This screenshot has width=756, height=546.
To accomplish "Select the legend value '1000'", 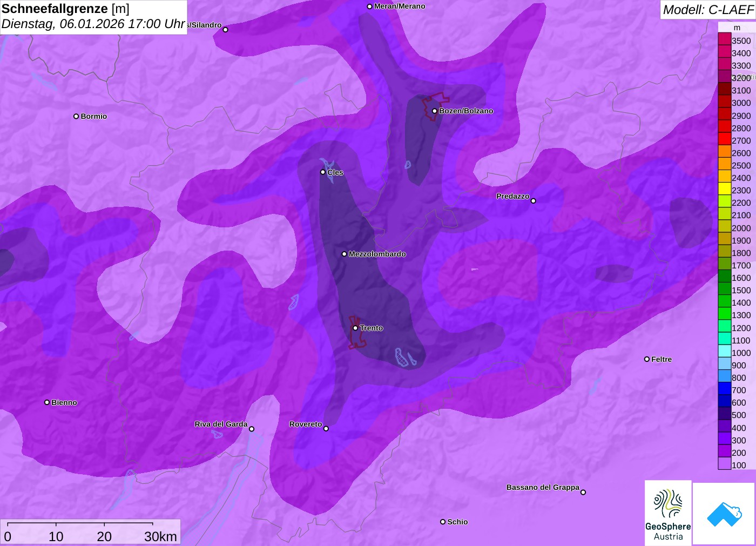I will 741,353.
